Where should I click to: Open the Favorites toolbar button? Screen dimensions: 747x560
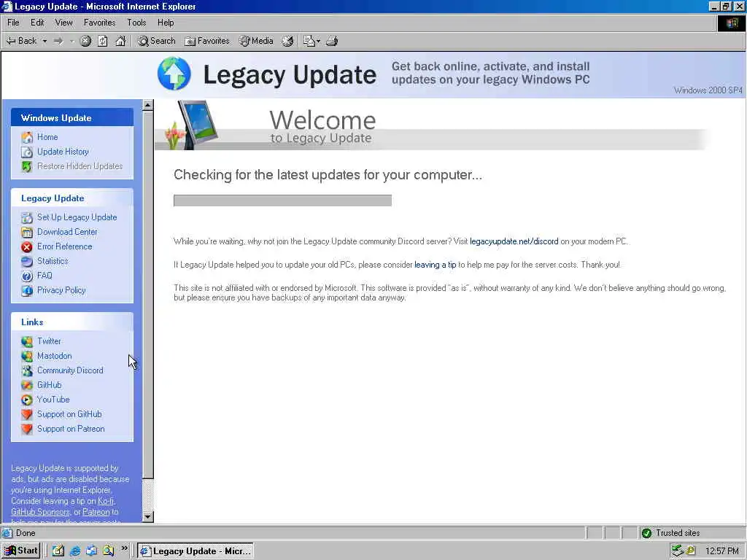[206, 41]
